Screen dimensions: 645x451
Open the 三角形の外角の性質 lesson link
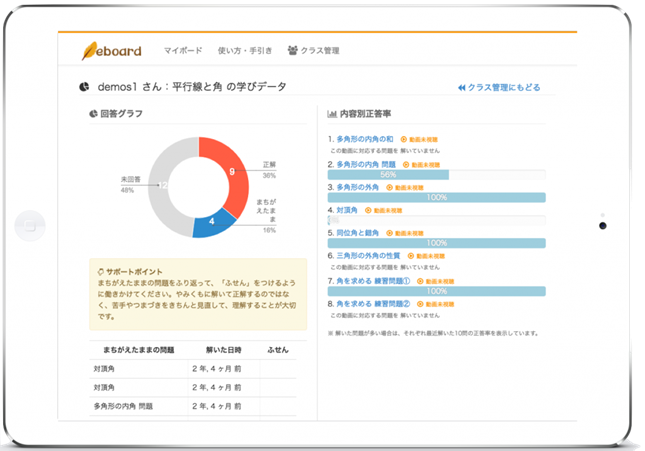(375, 256)
